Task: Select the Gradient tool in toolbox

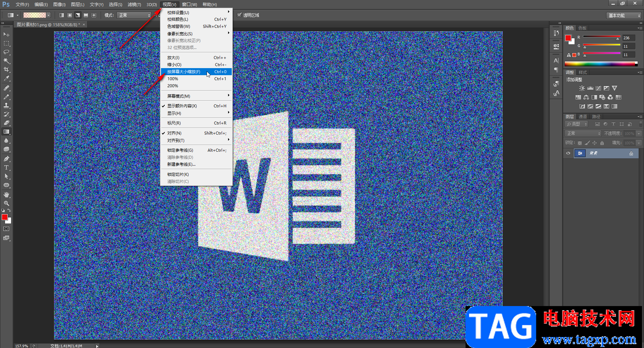Action: 6,132
